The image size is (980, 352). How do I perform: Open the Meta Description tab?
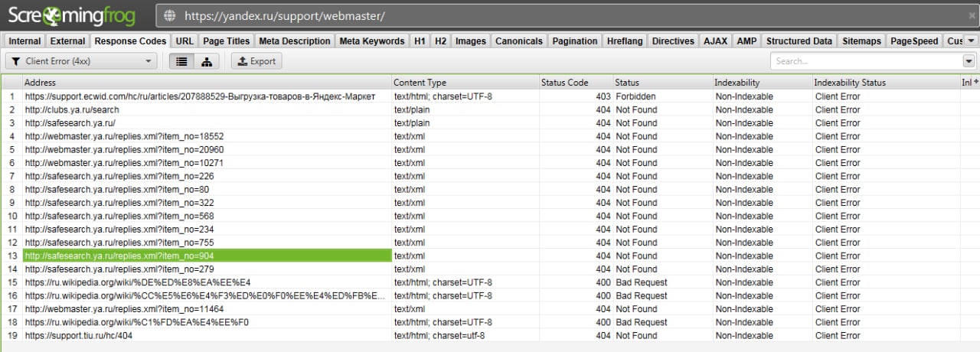click(295, 41)
